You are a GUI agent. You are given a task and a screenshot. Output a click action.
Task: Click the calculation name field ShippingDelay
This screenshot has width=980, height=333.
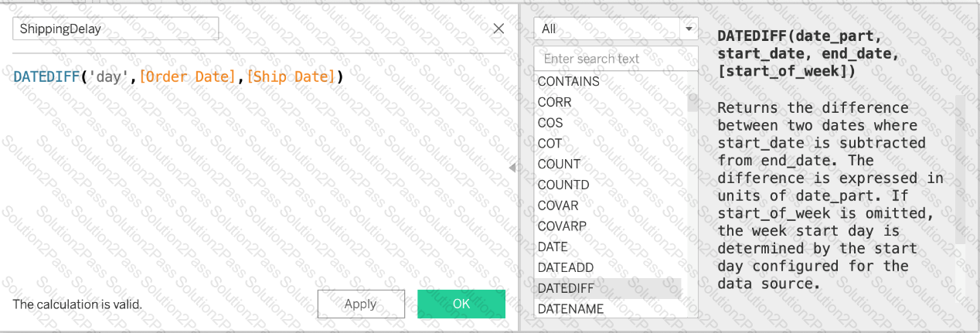pos(116,29)
